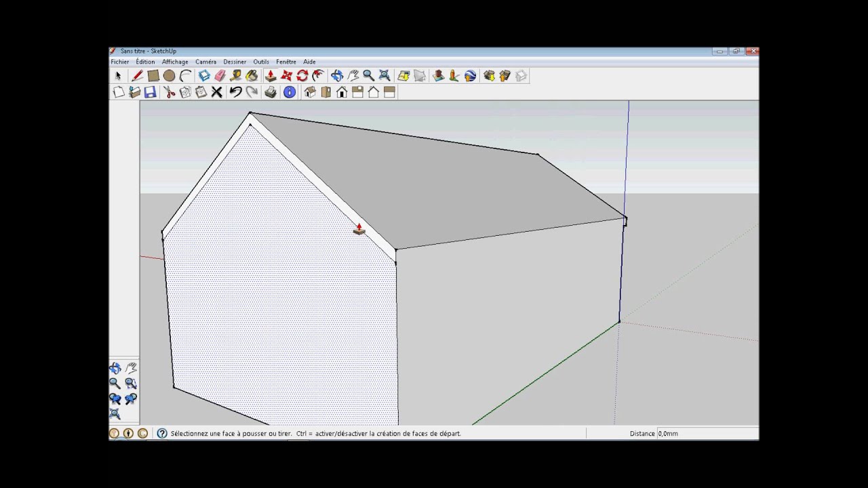Click Pan hand in left palette
The height and width of the screenshot is (488, 868).
pos(131,368)
